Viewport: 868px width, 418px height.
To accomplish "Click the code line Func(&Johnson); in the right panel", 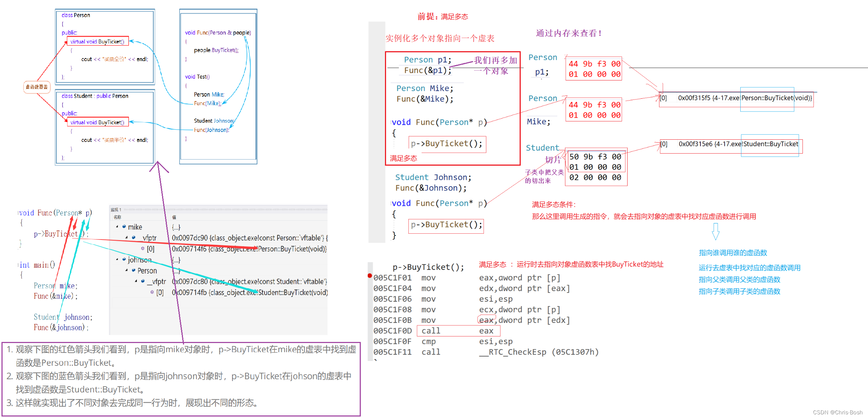I will click(431, 188).
